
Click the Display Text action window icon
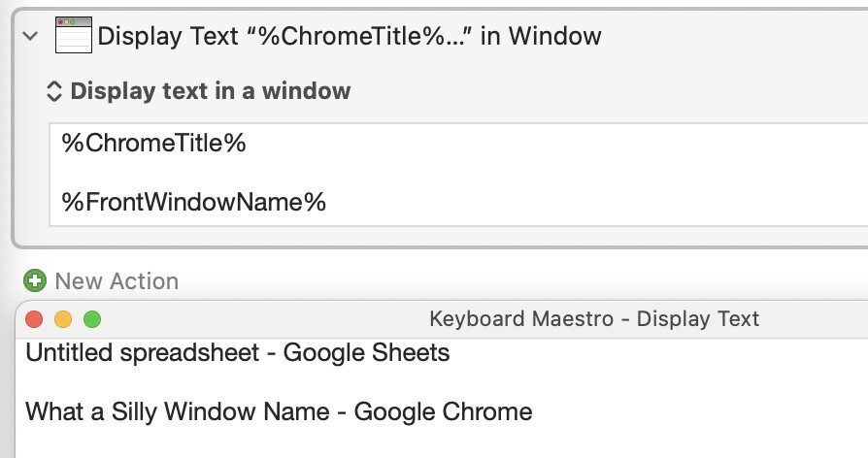(73, 35)
